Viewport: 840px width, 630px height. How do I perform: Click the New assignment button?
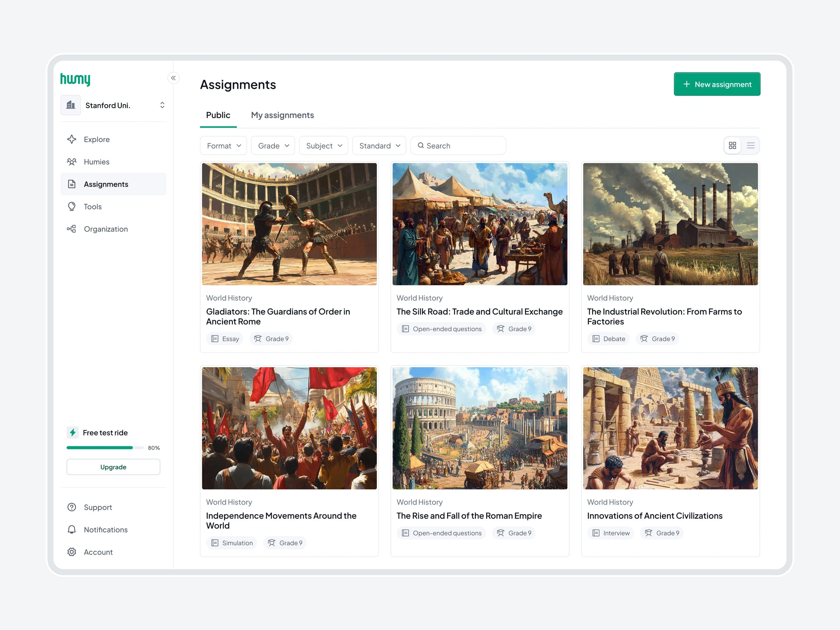coord(717,84)
